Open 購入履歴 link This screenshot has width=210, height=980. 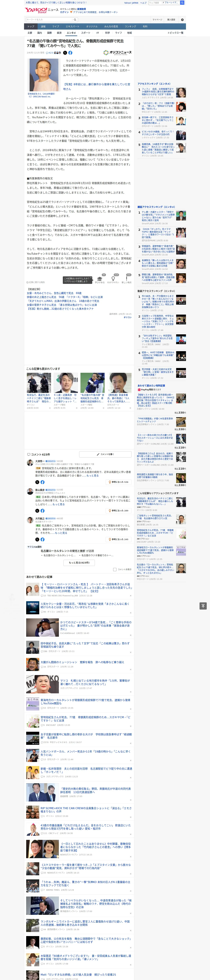[171, 19]
